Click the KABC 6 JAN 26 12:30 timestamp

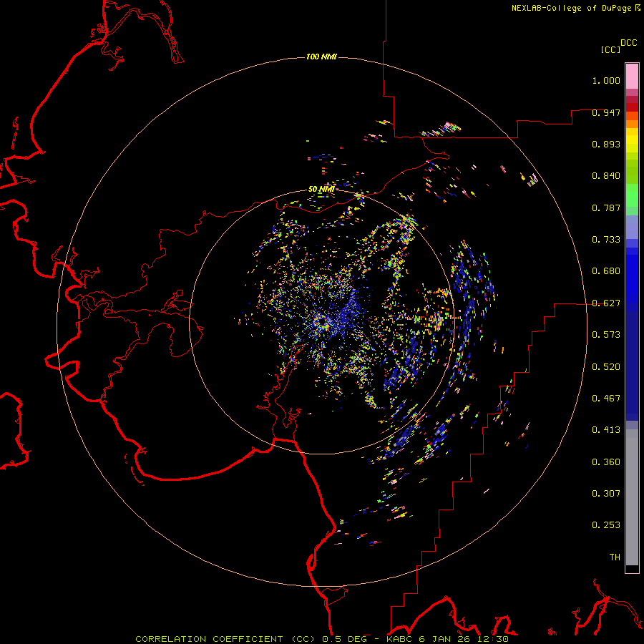pos(447,639)
